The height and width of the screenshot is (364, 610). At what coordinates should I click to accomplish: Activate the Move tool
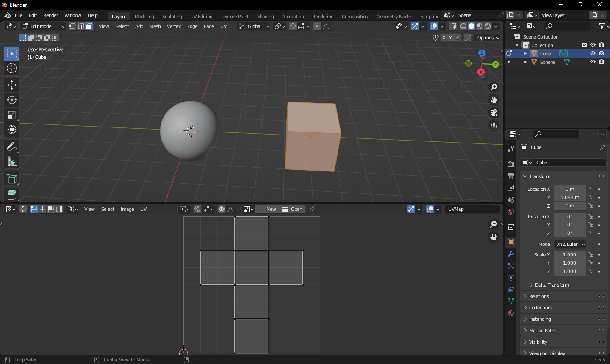tap(12, 85)
